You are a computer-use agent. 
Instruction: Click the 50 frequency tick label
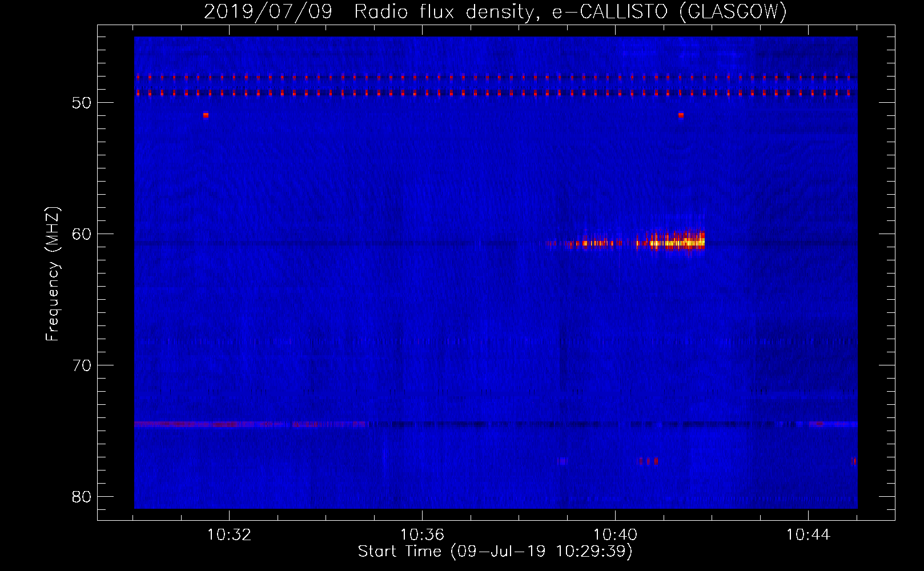[82, 103]
